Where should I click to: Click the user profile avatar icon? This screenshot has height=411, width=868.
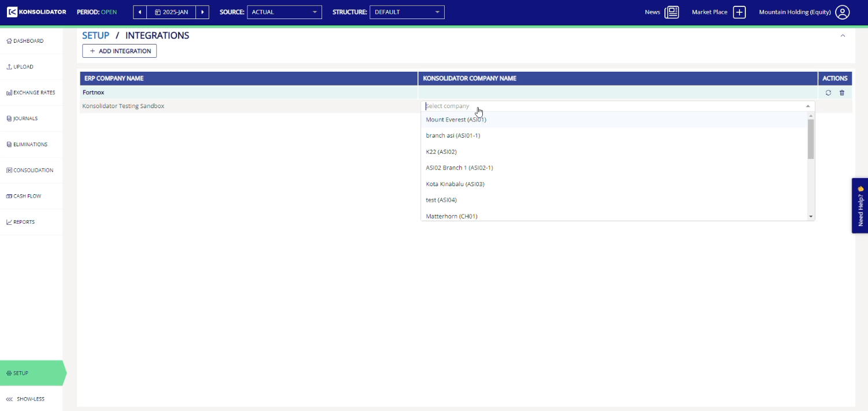click(843, 12)
